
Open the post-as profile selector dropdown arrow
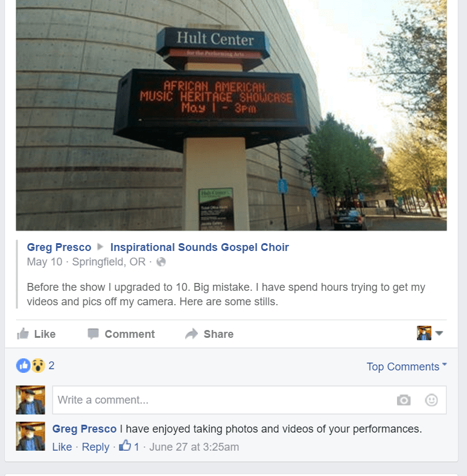pos(439,334)
